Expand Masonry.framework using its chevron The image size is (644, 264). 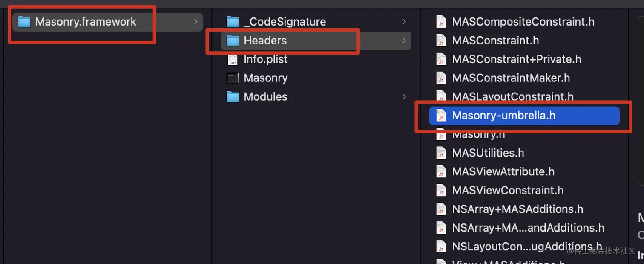[195, 22]
